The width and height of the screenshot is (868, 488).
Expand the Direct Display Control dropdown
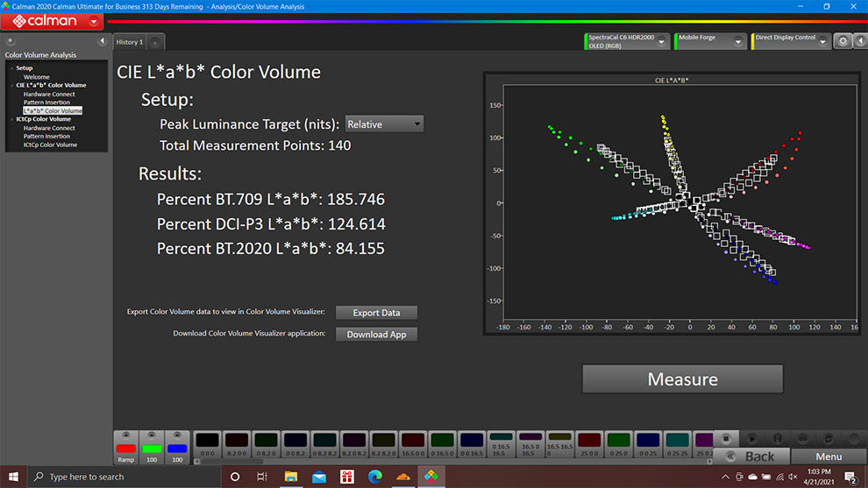tap(823, 41)
